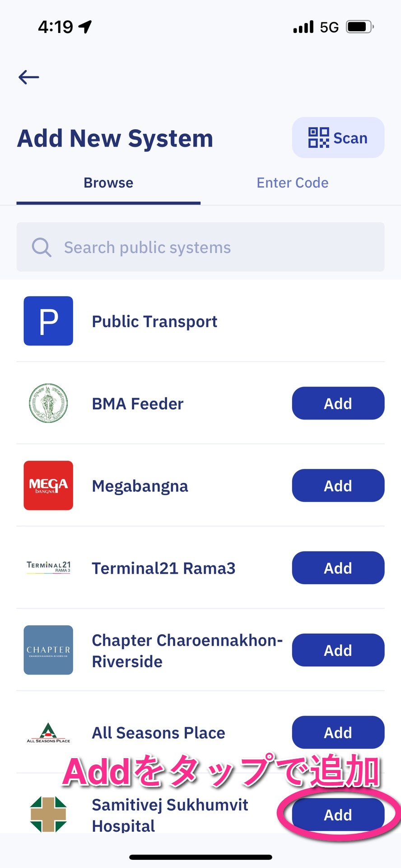Tap the Samitivej Hospital cross logo
Image resolution: width=401 pixels, height=868 pixels.
(48, 815)
